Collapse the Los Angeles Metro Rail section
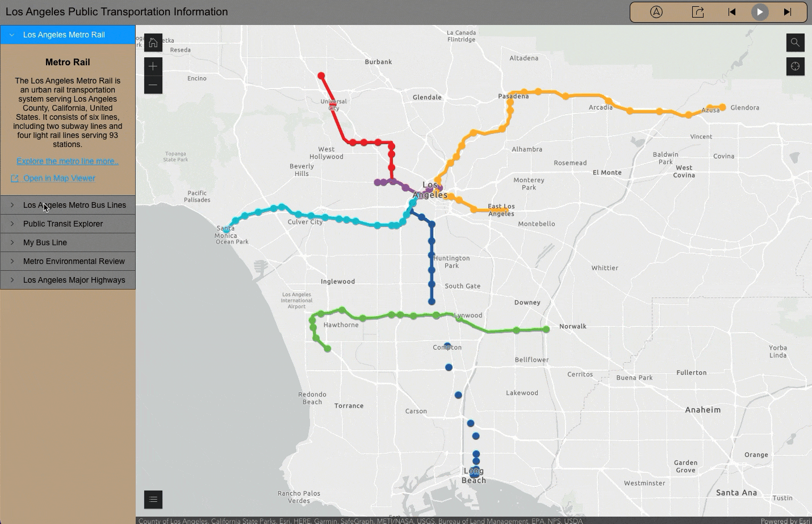 68,35
